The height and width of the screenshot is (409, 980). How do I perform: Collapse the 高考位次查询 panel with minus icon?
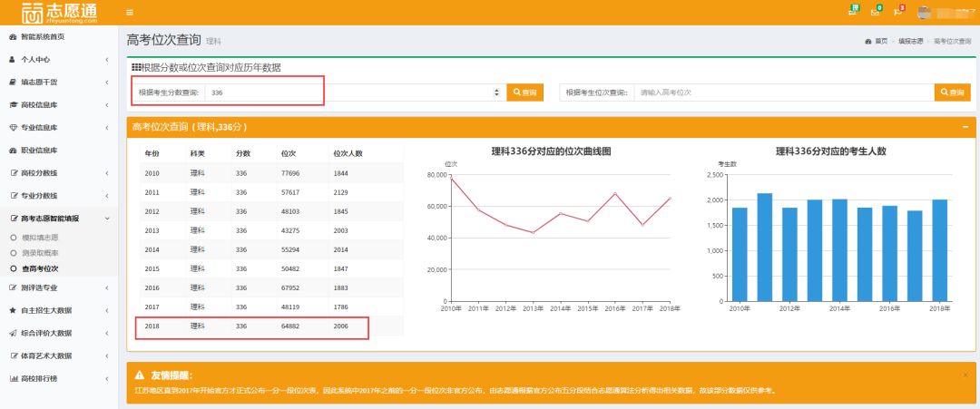click(965, 127)
